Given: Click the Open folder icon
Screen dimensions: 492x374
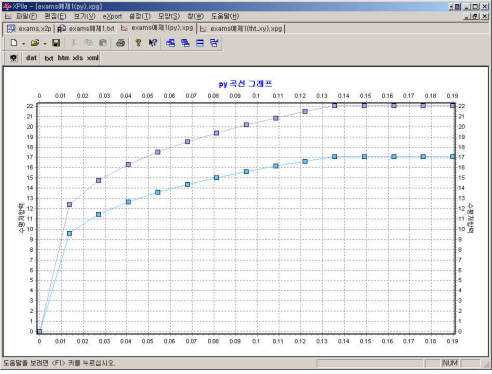Looking at the screenshot, I should [x=35, y=43].
